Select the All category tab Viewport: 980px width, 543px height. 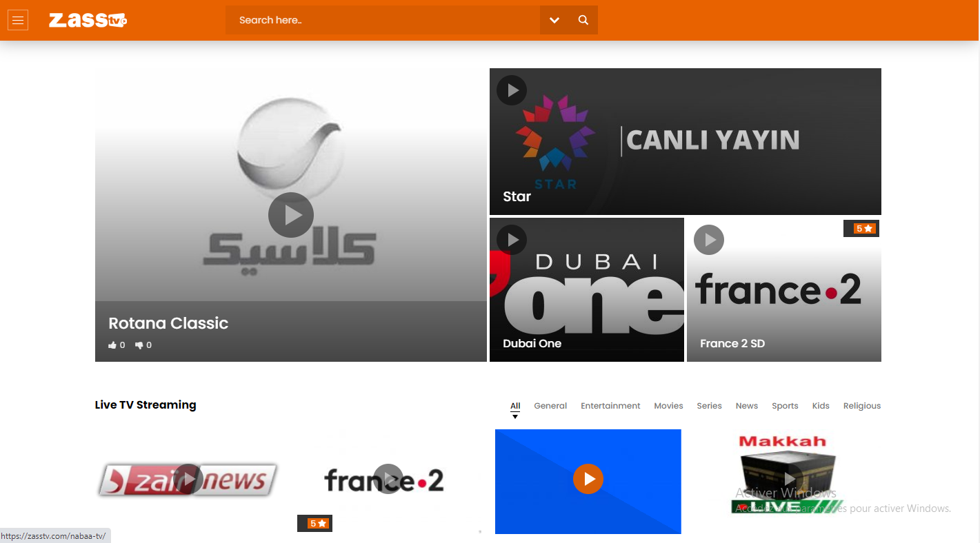coord(515,406)
